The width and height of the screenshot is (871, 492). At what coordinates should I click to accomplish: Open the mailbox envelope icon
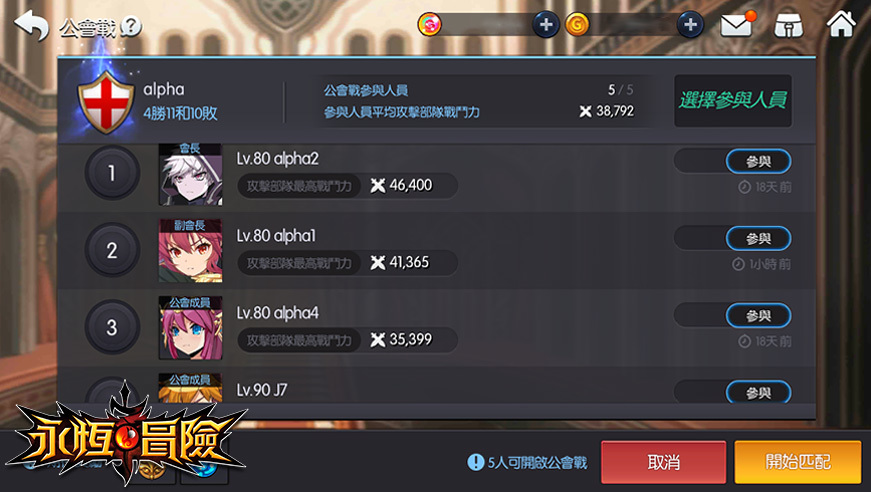point(738,25)
